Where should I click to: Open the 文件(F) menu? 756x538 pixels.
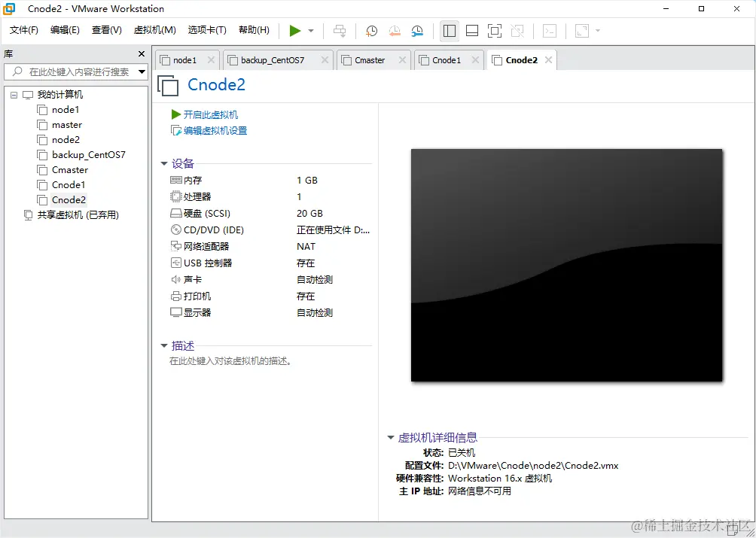click(x=24, y=30)
